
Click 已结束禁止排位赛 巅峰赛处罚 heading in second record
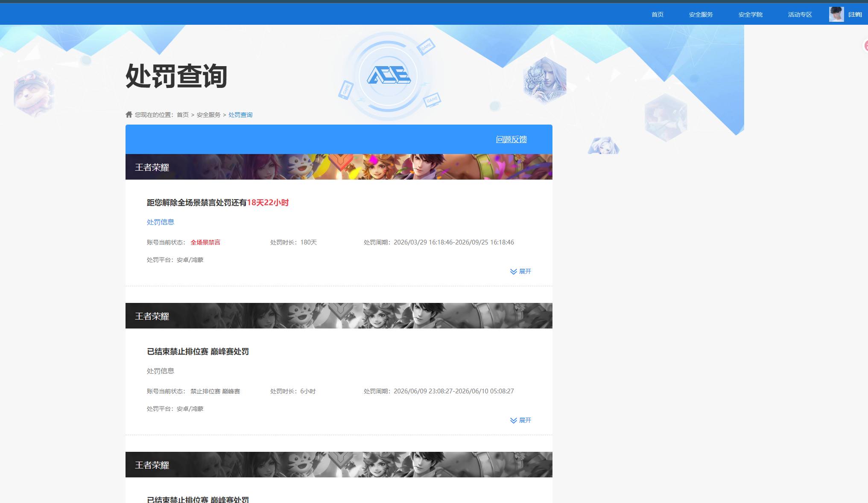198,352
